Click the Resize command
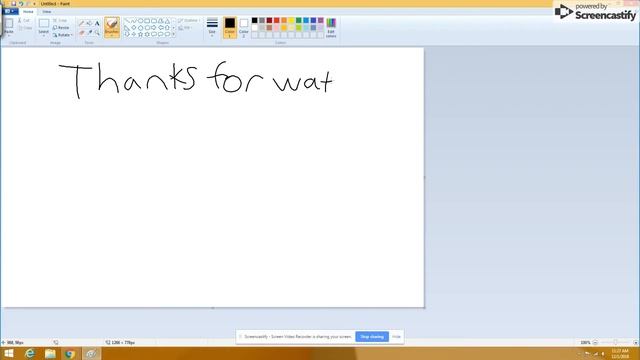Image resolution: width=640 pixels, height=360 pixels. tap(61, 28)
